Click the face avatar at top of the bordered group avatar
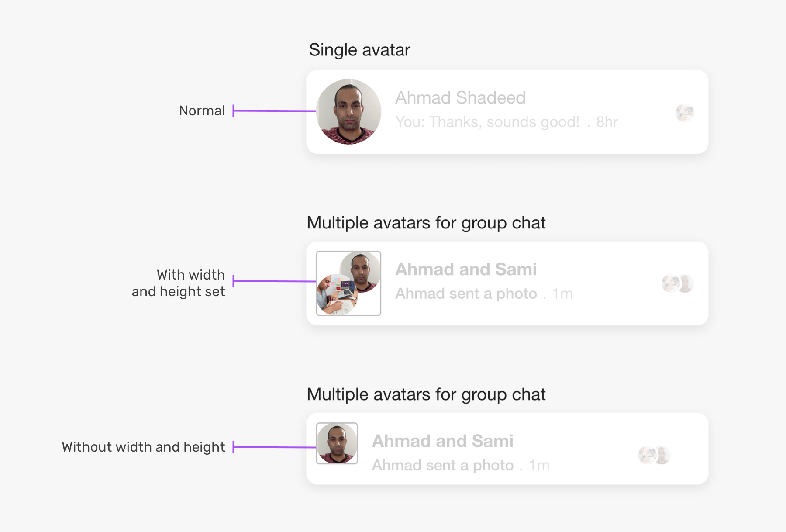Screen dimensions: 786x532 coord(361,271)
